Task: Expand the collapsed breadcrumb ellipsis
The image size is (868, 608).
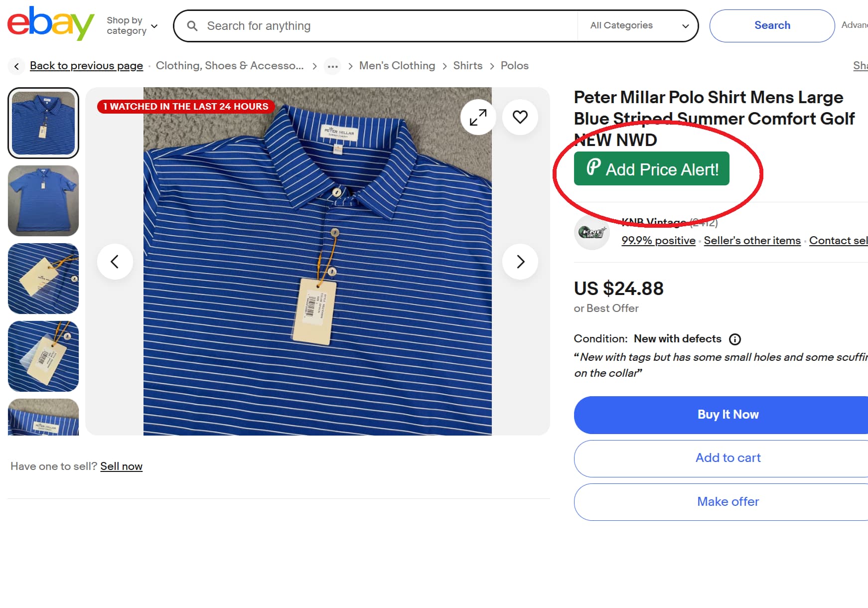Action: pyautogui.click(x=332, y=66)
